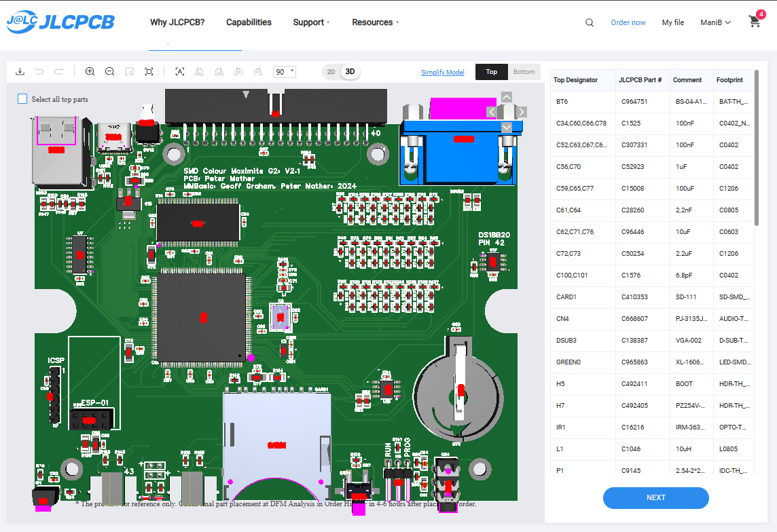Go to My file
777x532 pixels.
click(673, 22)
